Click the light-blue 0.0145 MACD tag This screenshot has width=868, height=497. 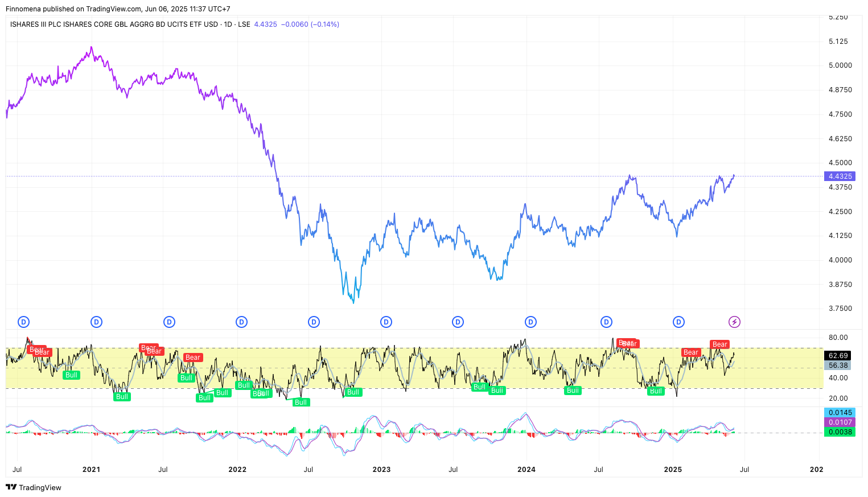click(x=840, y=413)
